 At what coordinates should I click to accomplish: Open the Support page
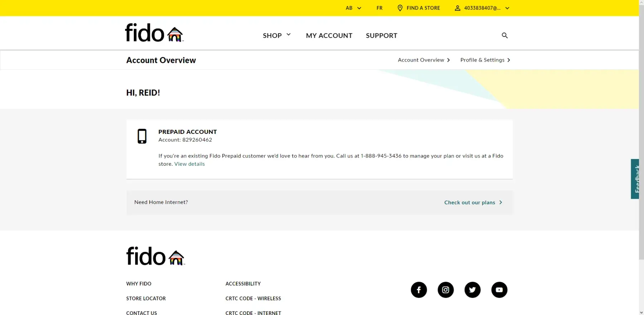[x=381, y=35]
